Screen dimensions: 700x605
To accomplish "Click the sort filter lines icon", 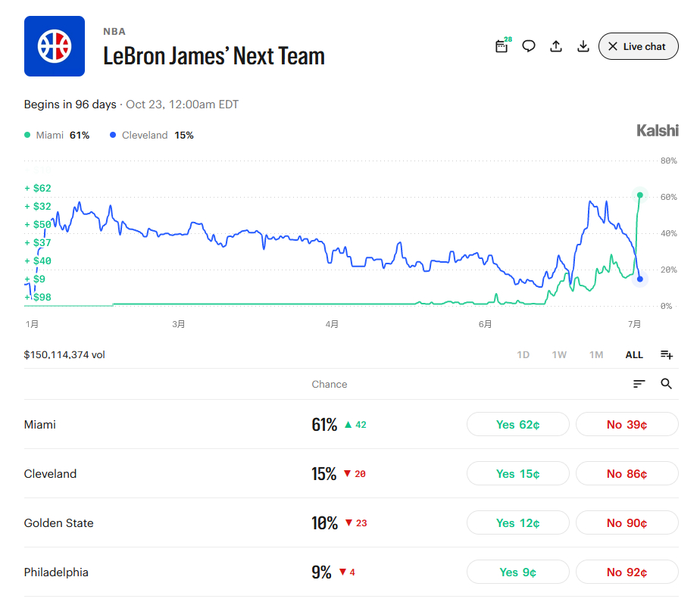I will 639,384.
